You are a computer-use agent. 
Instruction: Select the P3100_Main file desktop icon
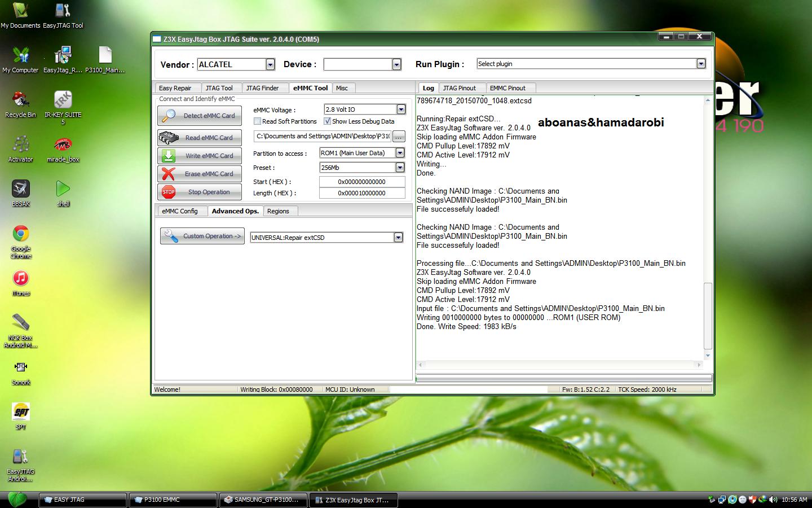[x=105, y=60]
